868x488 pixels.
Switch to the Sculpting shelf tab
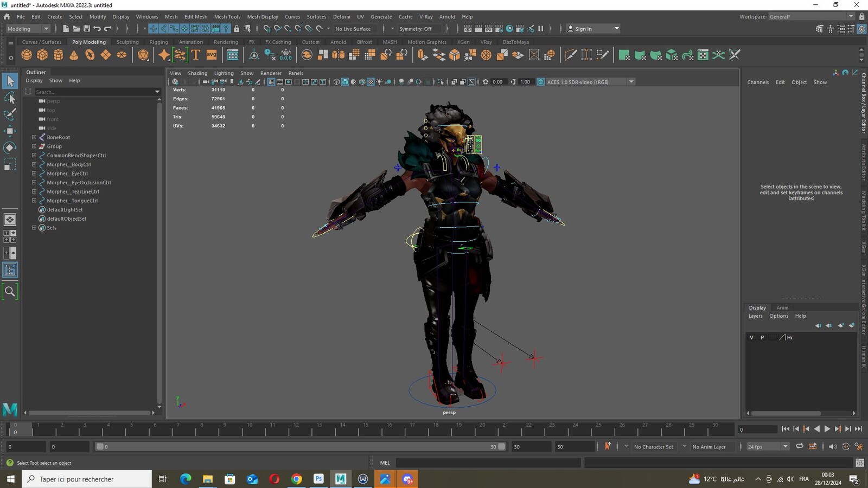tap(127, 42)
